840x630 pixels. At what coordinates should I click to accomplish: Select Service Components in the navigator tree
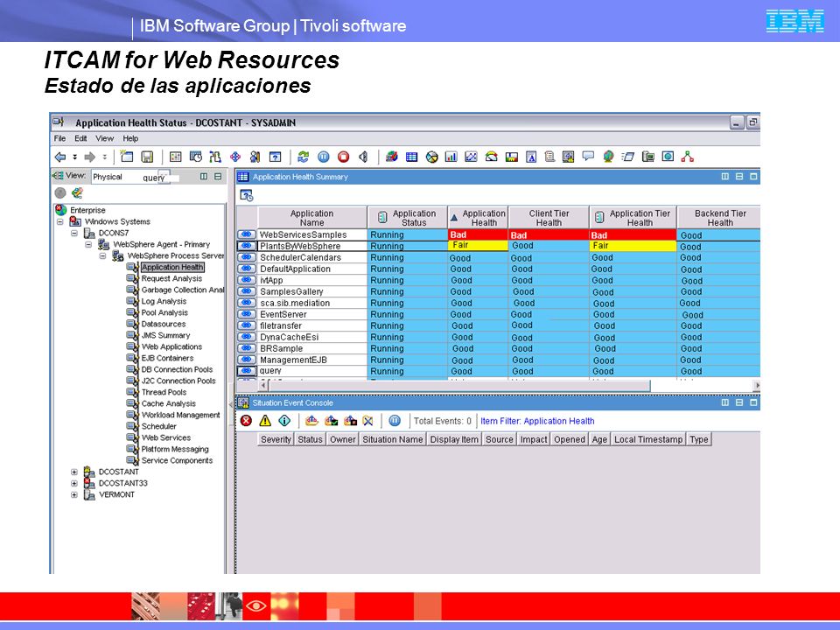177,461
